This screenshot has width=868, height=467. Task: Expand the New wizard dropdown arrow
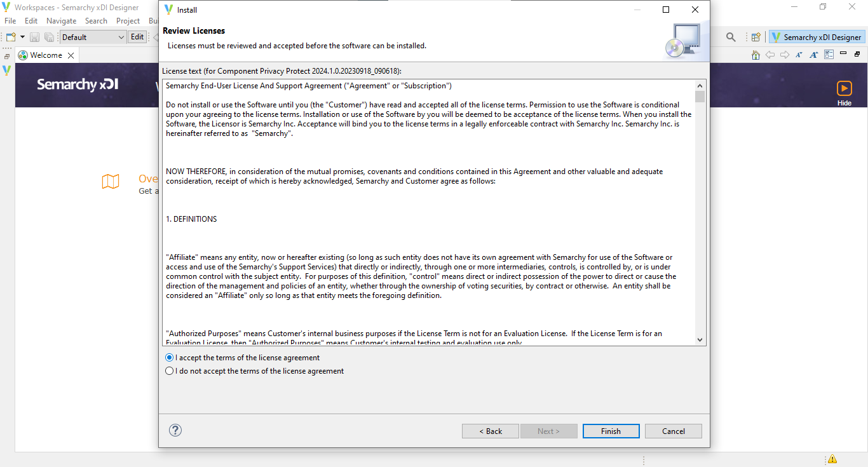pos(22,37)
